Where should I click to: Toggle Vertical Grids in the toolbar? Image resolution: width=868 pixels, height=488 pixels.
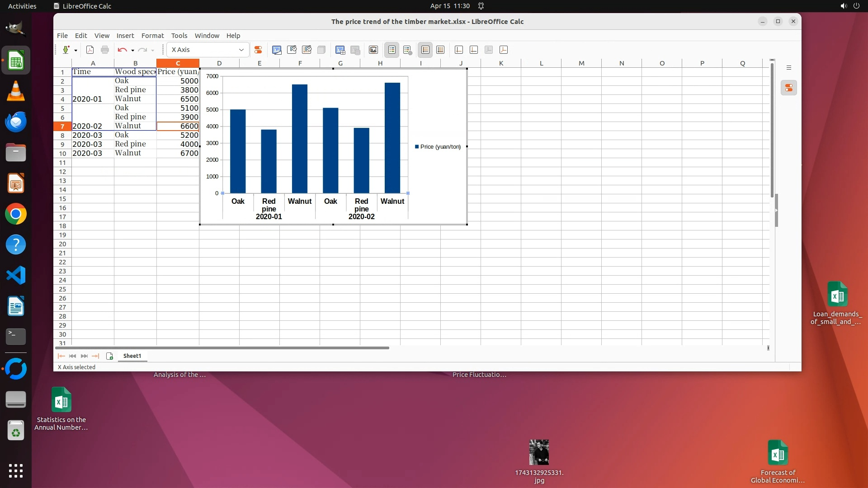tap(440, 50)
